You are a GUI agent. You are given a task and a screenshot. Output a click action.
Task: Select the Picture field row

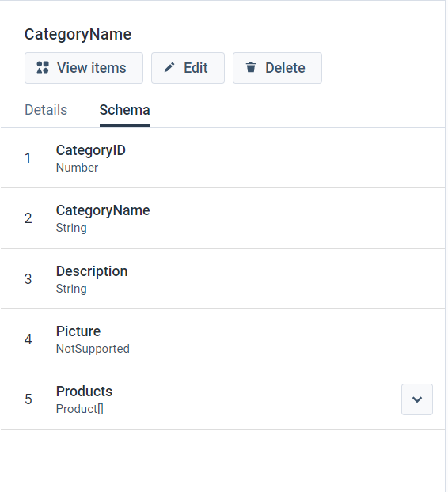(222, 339)
